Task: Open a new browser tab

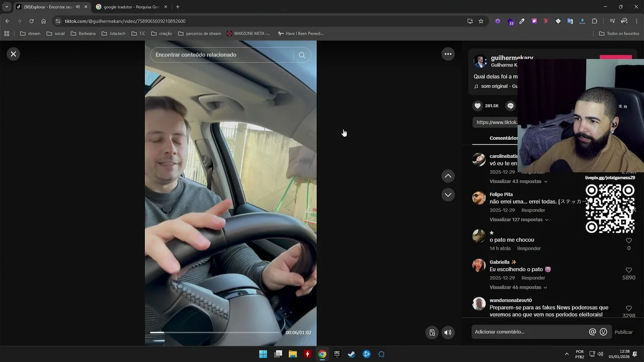Action: click(178, 7)
